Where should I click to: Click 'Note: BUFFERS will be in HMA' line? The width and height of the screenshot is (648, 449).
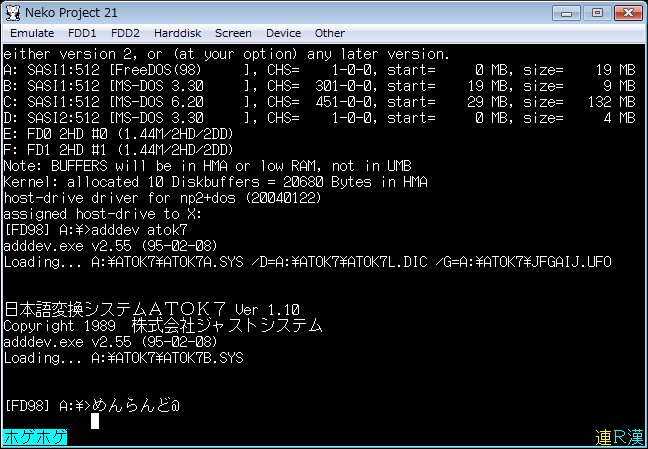pyautogui.click(x=207, y=166)
